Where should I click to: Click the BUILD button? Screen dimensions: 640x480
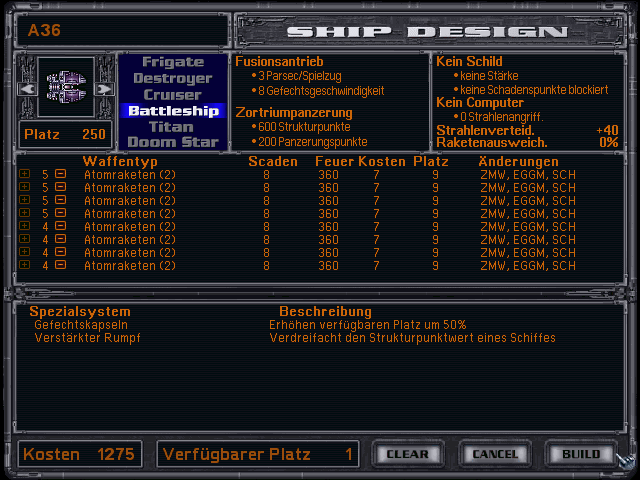click(581, 454)
